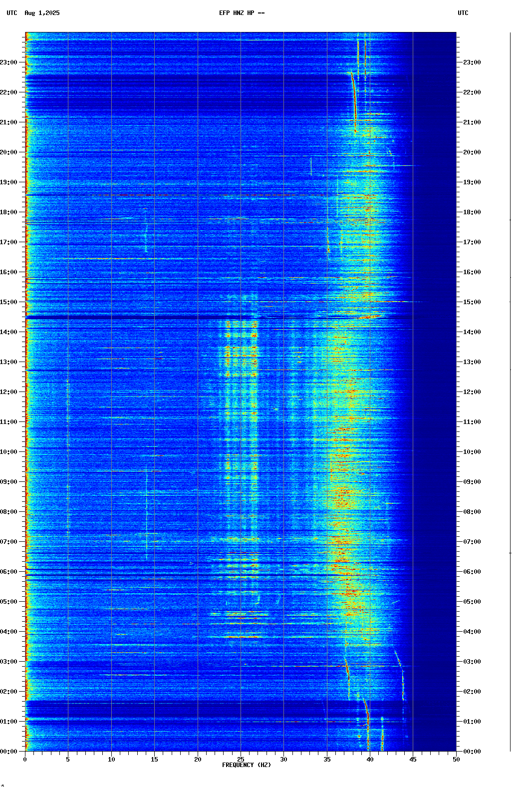The image size is (532, 791).
Task: Click the '30' frequency tick label
Action: (283, 760)
